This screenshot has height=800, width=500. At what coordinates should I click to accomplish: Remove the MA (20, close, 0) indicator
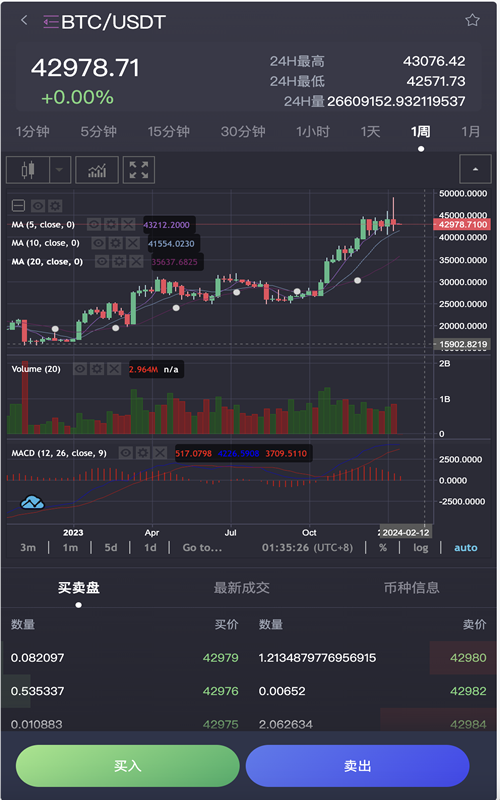click(136, 262)
